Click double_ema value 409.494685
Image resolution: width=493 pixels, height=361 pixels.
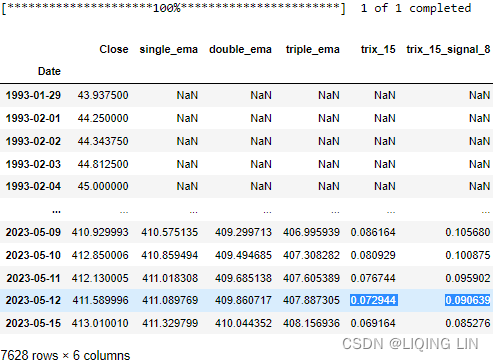tap(243, 255)
